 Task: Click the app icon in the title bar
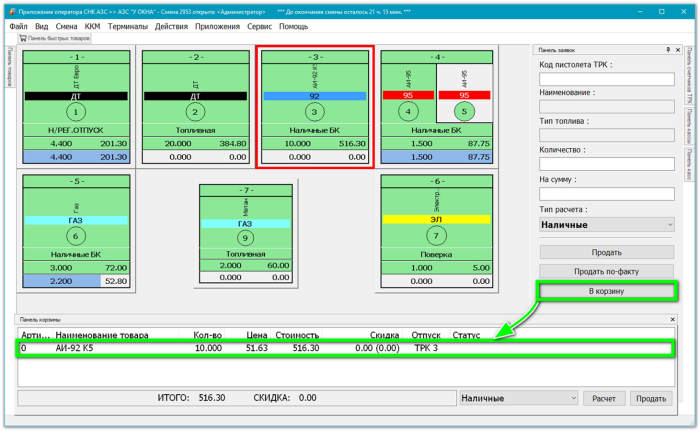tap(12, 12)
